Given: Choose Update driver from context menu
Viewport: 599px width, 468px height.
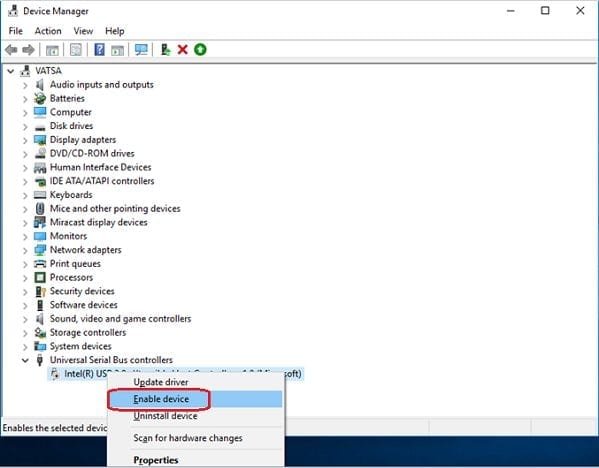Looking at the screenshot, I should (196, 382).
